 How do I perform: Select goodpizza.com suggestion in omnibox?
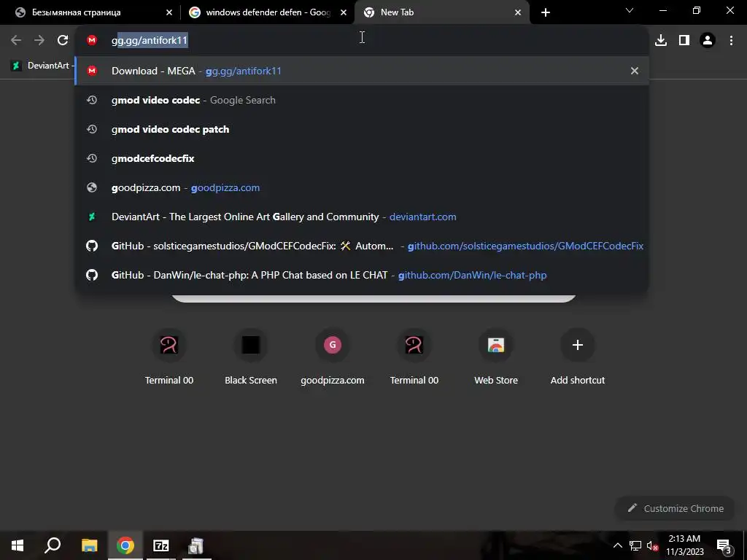362,187
